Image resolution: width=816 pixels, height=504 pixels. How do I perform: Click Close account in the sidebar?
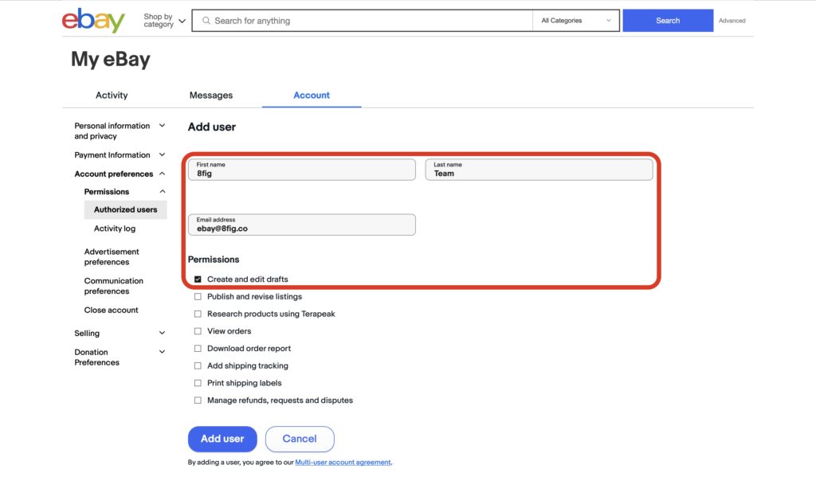(x=111, y=310)
